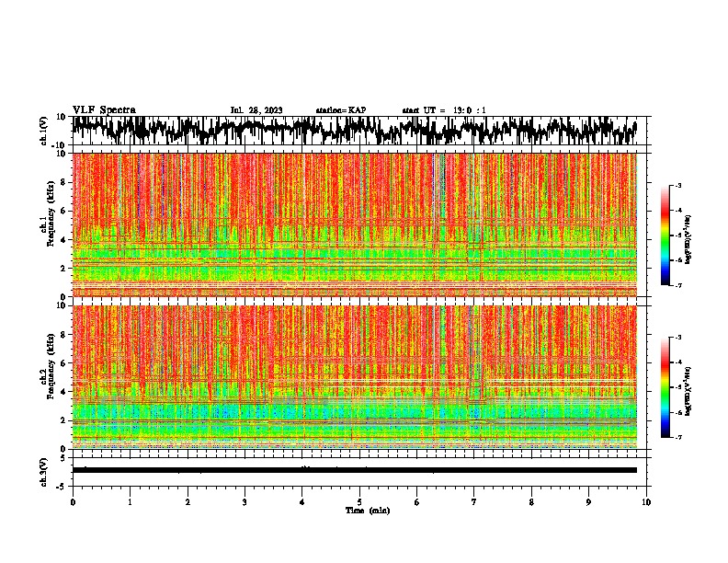Viewport: 728px width, 563px height.
Task: Click the black ch.3 voltage trace band
Action: pos(355,470)
